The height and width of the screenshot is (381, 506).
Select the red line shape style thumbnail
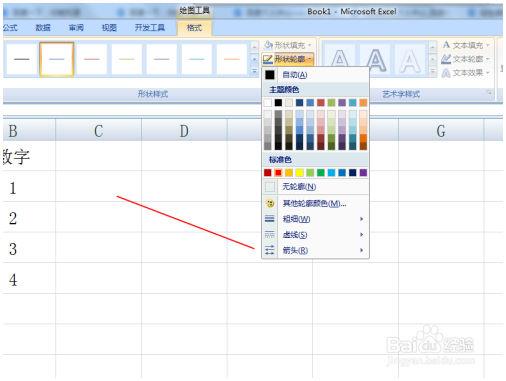coord(92,59)
